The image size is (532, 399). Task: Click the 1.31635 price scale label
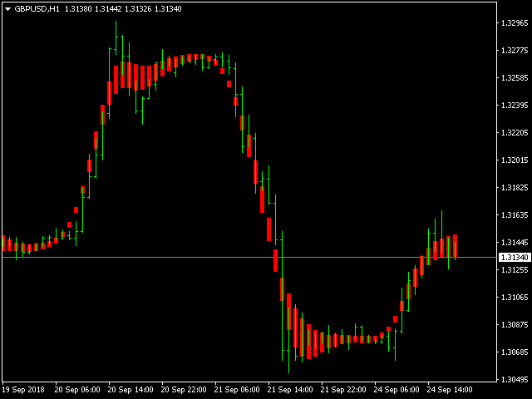515,215
